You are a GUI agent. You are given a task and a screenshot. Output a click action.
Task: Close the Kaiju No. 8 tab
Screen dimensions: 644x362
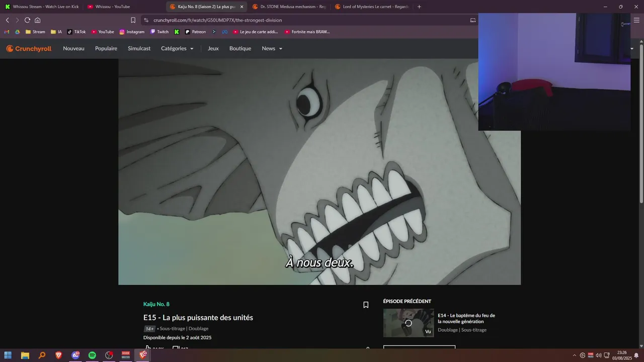pyautogui.click(x=242, y=7)
